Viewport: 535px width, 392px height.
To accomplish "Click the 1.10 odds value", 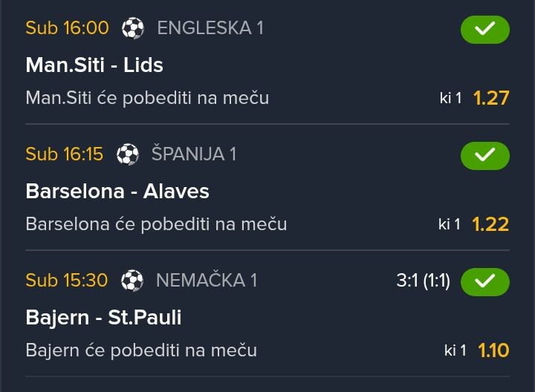I will pos(493,350).
